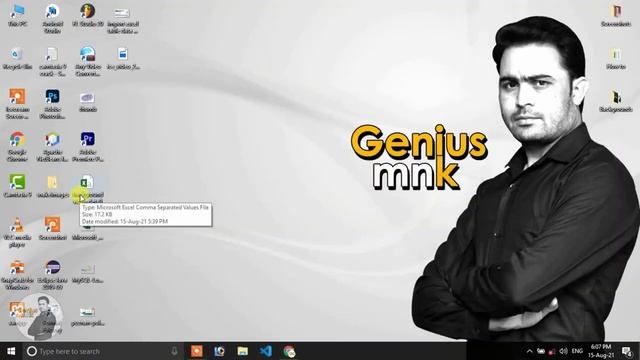Select the Recycle Bin desktop icon
Screen dimensions: 640x360
pos(18,58)
